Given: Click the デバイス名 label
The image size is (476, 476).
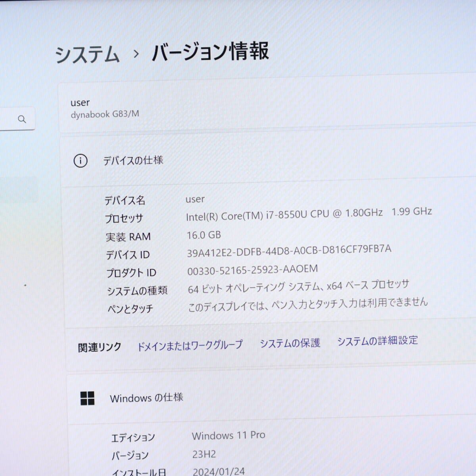Looking at the screenshot, I should click(125, 200).
